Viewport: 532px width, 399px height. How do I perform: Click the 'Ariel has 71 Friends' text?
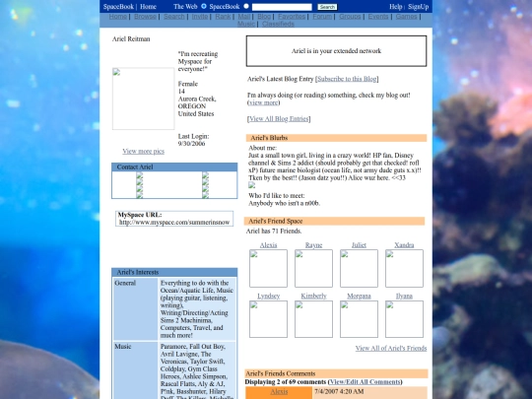274,232
